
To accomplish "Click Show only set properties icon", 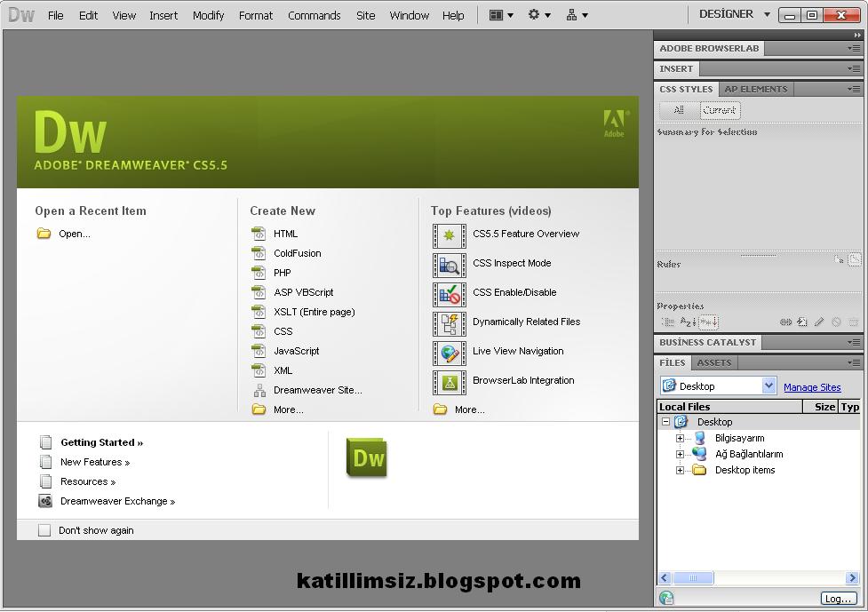I will (709, 322).
